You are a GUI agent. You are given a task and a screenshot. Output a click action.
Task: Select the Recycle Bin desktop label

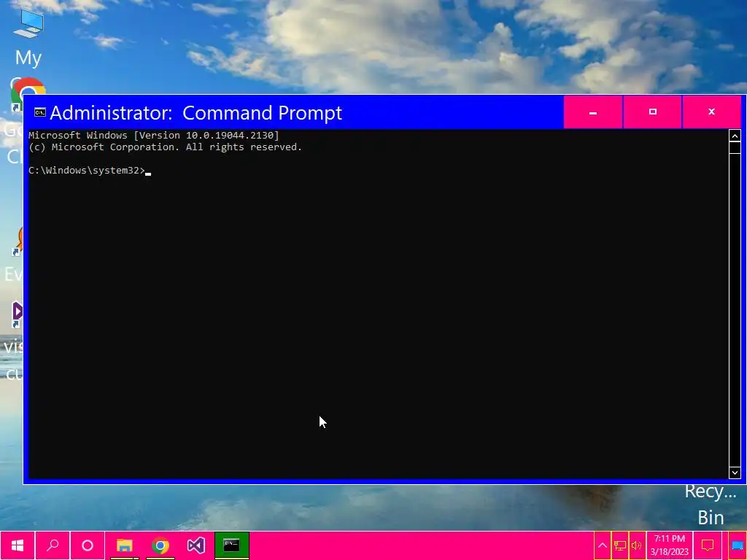point(711,505)
